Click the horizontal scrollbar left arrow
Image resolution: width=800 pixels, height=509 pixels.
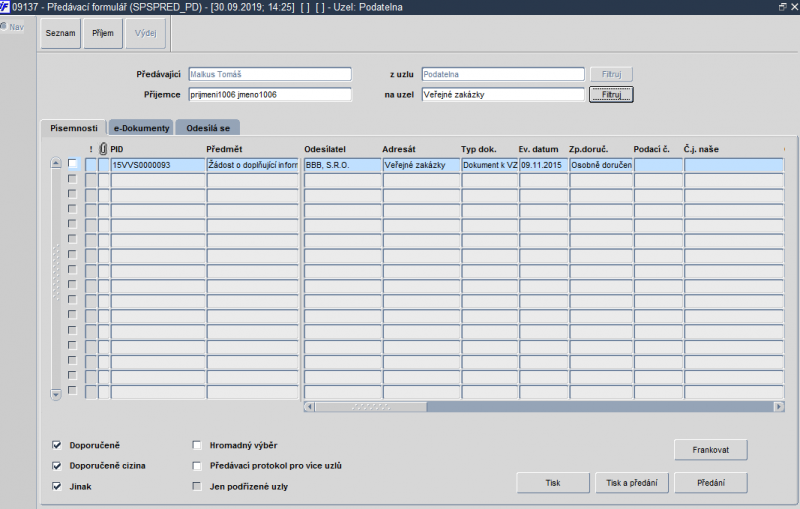point(309,406)
